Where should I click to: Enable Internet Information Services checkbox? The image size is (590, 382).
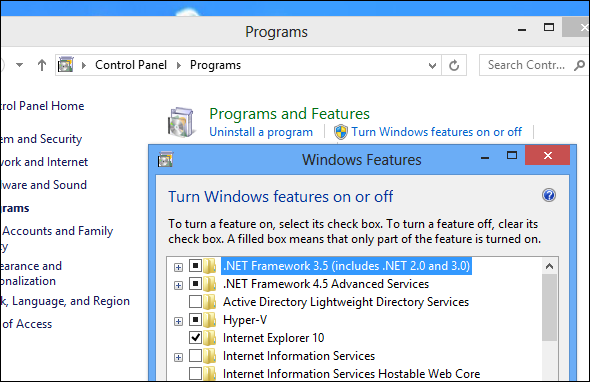(x=195, y=356)
